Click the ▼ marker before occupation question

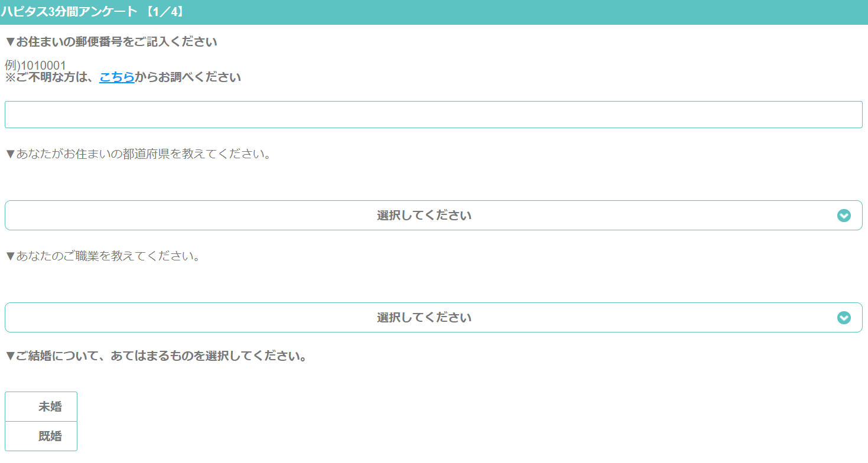point(10,256)
